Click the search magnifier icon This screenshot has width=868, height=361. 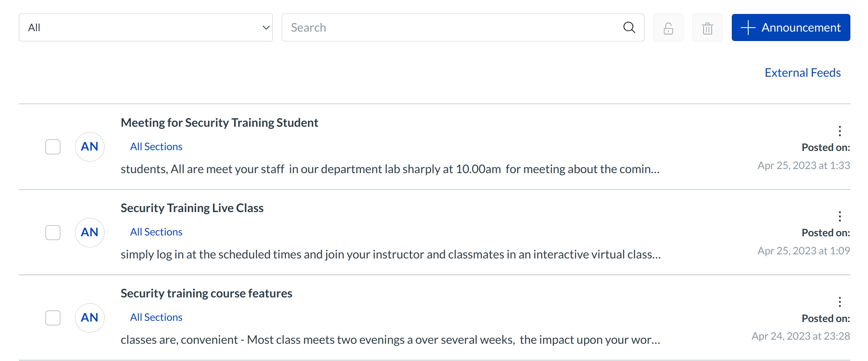point(629,27)
